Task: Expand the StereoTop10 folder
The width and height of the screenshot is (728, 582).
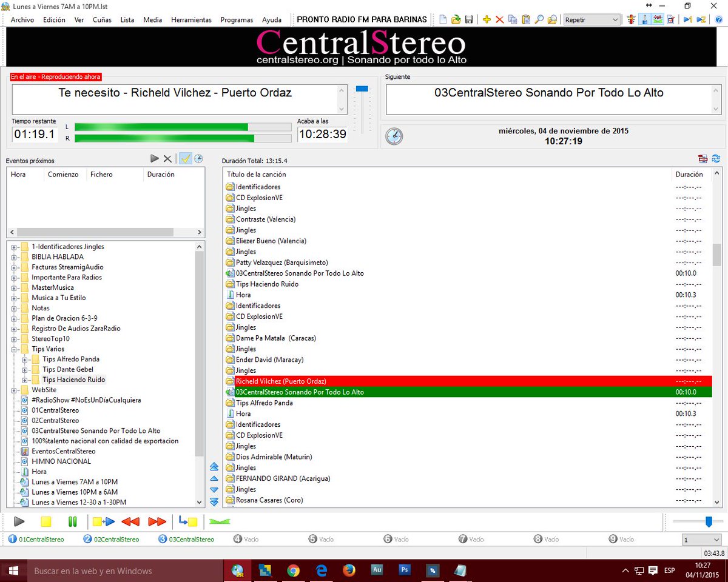Action: click(14, 339)
